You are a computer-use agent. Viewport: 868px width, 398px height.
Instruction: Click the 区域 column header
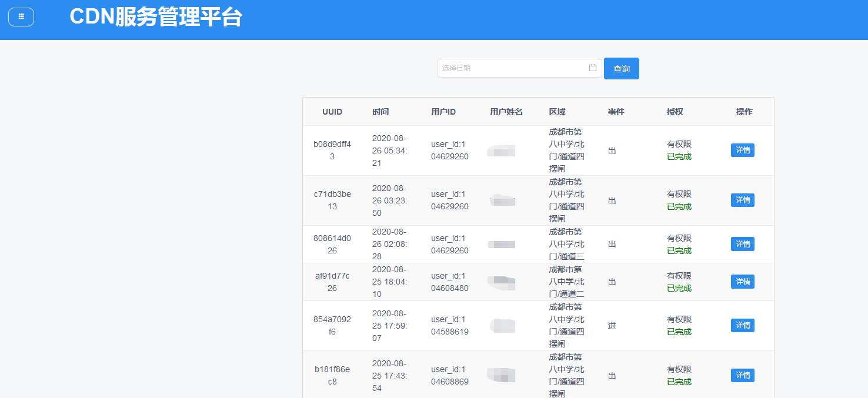[x=557, y=112]
